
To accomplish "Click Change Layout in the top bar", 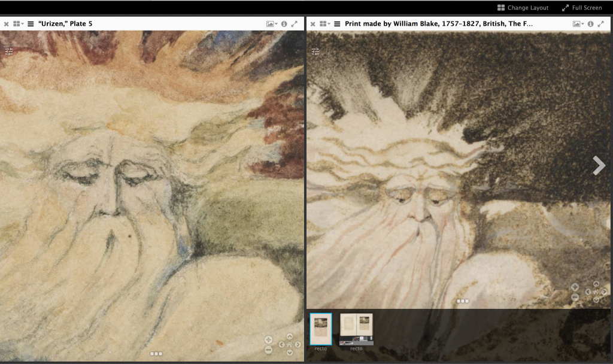I will tap(523, 8).
